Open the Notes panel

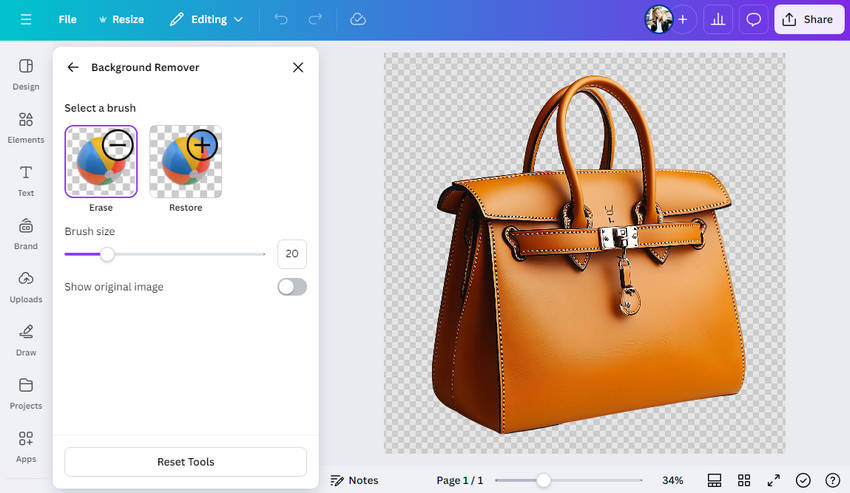[355, 481]
